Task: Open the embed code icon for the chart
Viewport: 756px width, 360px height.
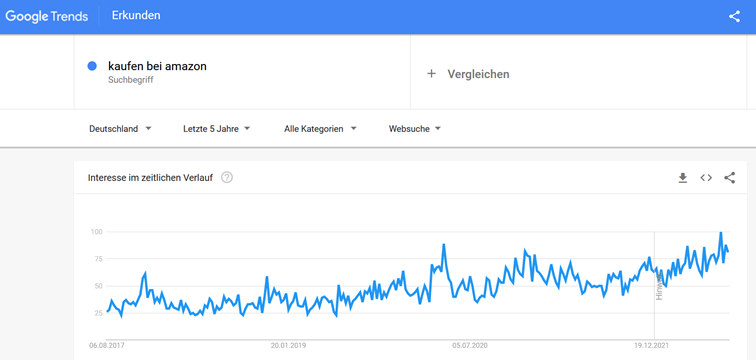Action: click(706, 178)
